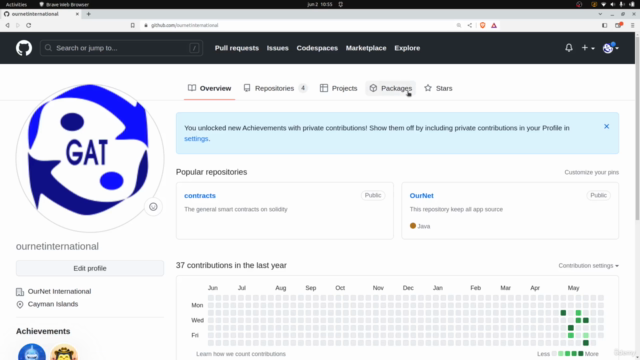Click the GAT profile avatar image

tap(90, 158)
